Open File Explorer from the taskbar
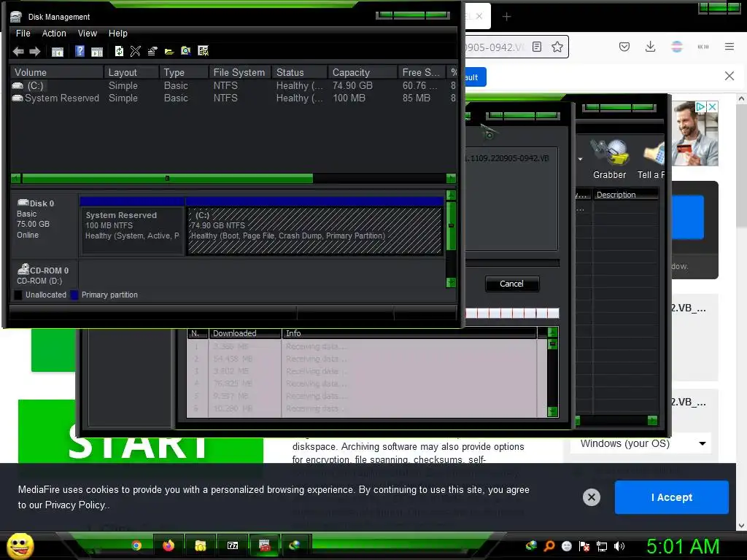This screenshot has width=747, height=560. point(201,545)
